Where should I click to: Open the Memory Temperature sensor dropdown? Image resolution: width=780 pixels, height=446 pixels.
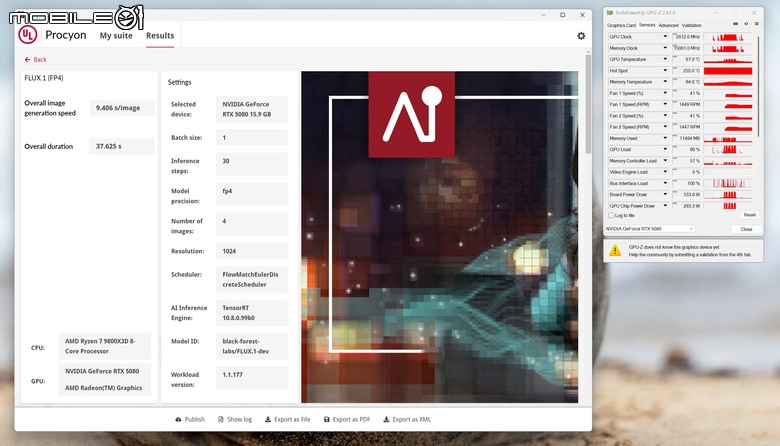coord(665,82)
